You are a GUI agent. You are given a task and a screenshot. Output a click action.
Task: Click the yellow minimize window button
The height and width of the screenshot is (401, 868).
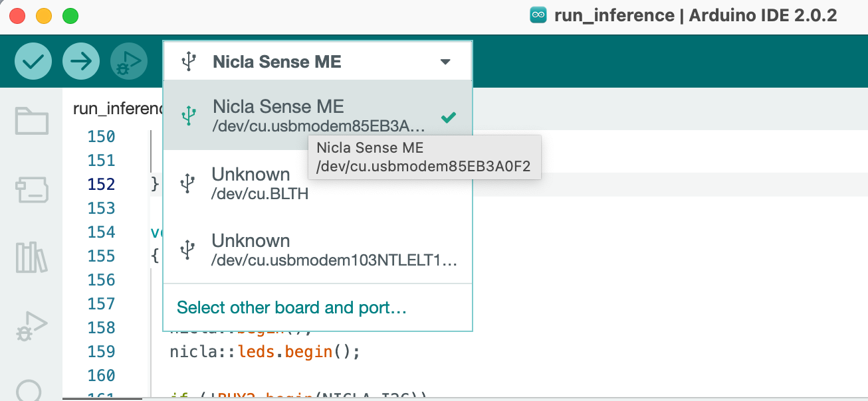click(44, 16)
